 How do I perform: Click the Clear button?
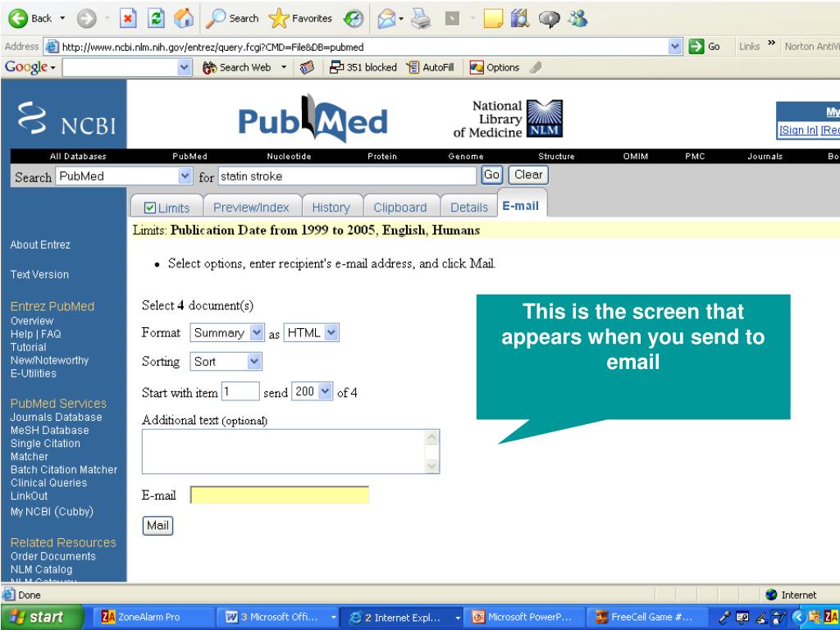point(528,176)
